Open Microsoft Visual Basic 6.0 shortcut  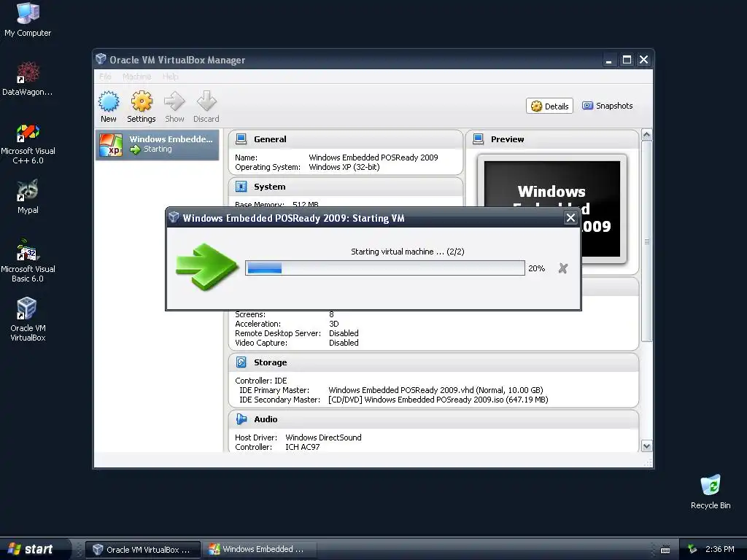(28, 262)
